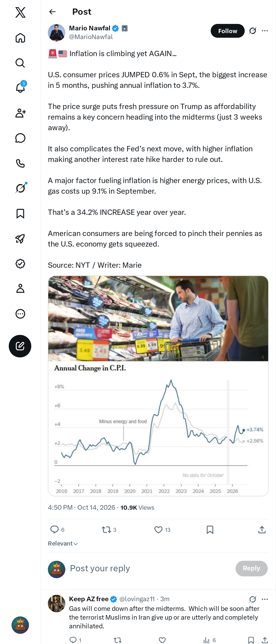Open the X home logo
Screen dimensions: 276x644
point(20,12)
